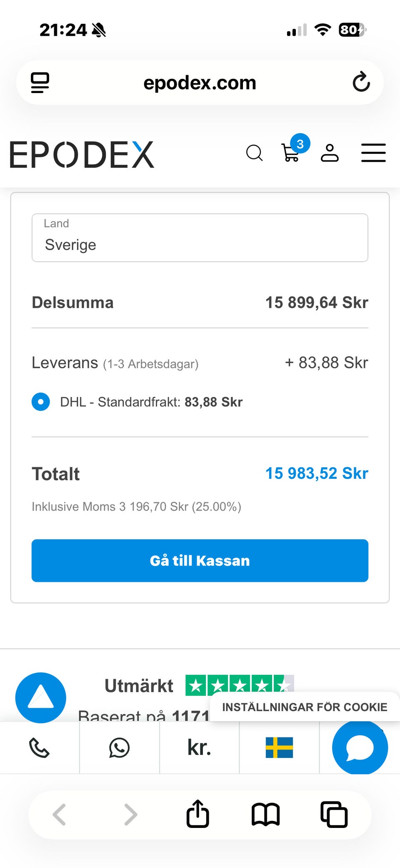Tap the Safari share icon
Screen dimensions: 400x868
tap(197, 814)
